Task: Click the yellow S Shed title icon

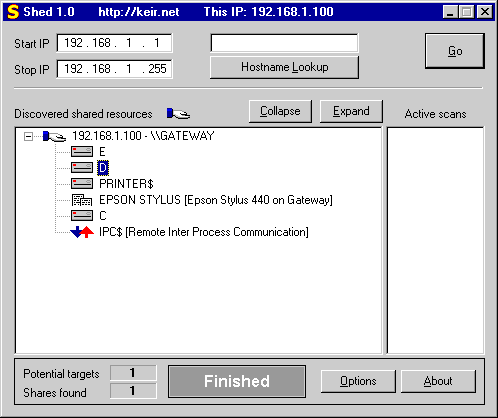Action: pos(13,12)
